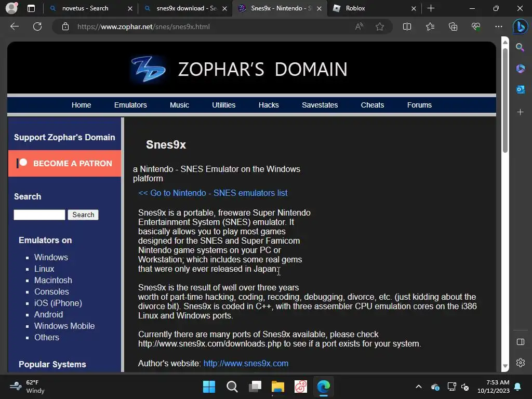Image resolution: width=532 pixels, height=399 pixels.
Task: Open Collections panel
Action: click(x=453, y=26)
